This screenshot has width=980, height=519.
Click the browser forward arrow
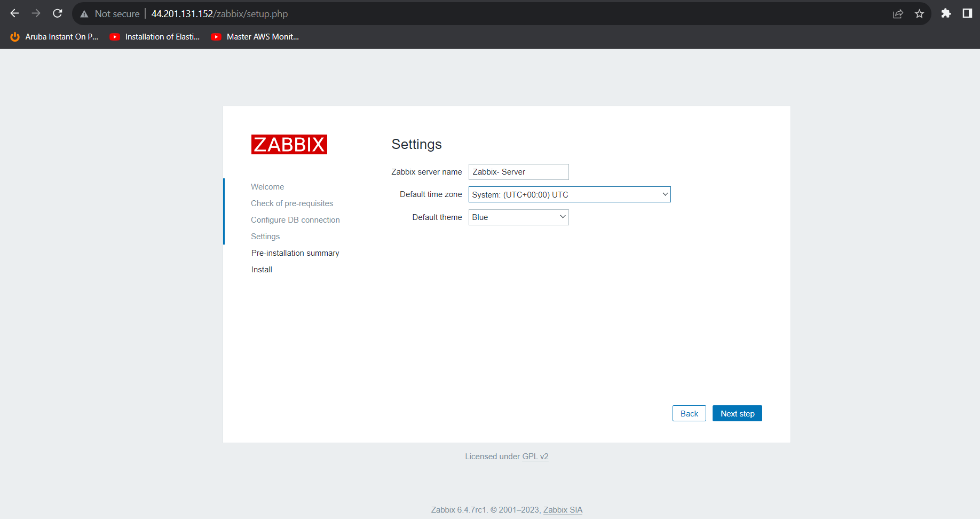point(36,13)
